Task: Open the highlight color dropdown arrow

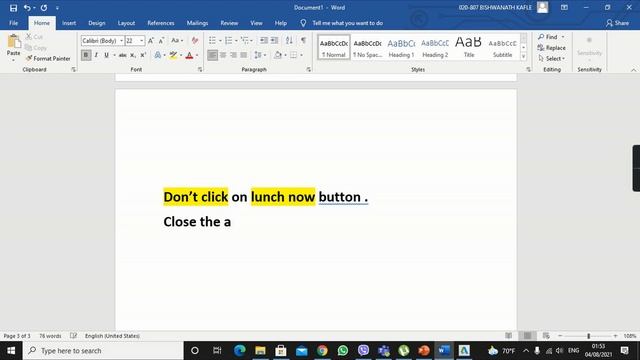Action: point(181,55)
